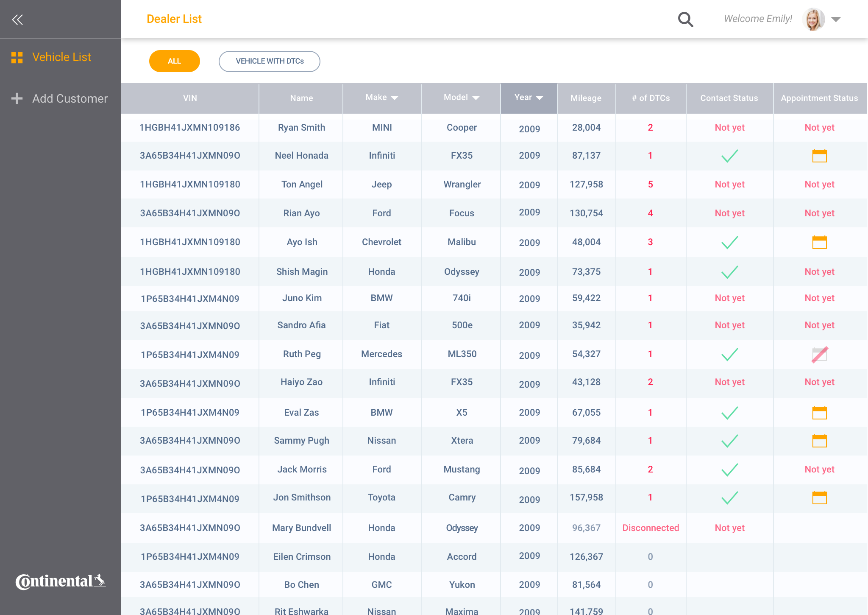Click Jack Morris's Not yet appointment status
This screenshot has height=615, width=868.
click(x=819, y=470)
